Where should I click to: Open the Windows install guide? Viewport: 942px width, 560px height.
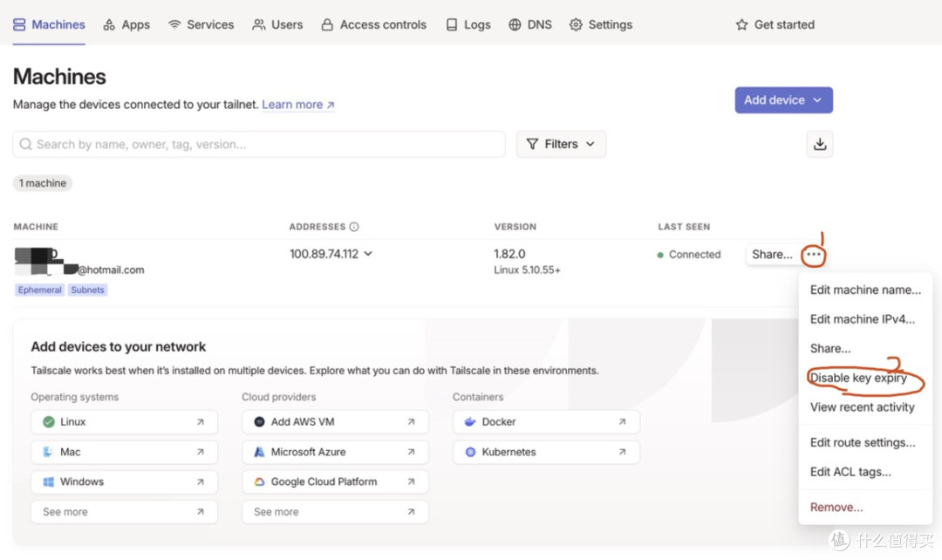pos(125,481)
